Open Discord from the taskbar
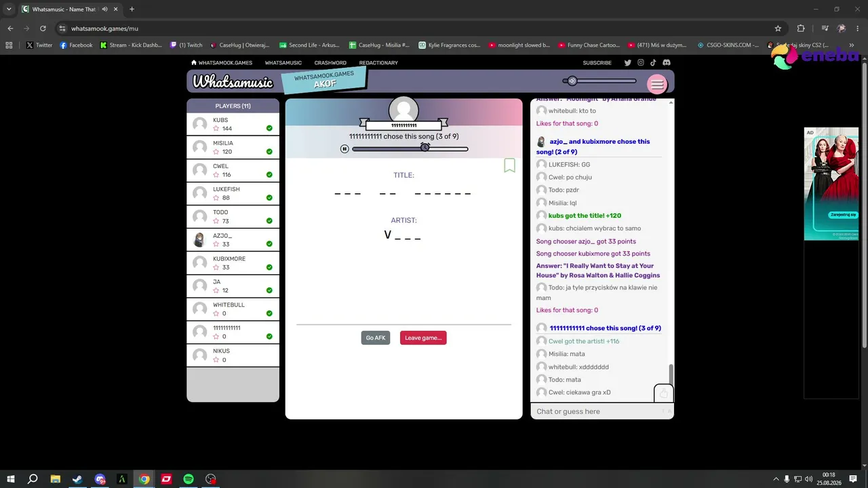The height and width of the screenshot is (488, 868). 100,479
